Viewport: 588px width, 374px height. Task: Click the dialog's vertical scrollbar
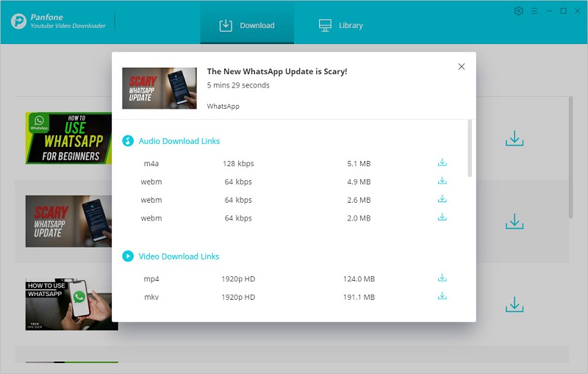[x=470, y=148]
